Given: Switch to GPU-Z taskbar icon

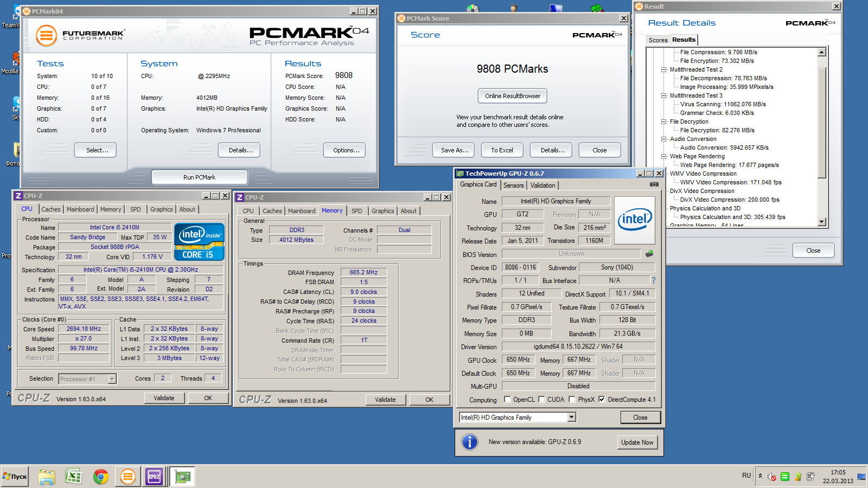Looking at the screenshot, I should [x=183, y=477].
